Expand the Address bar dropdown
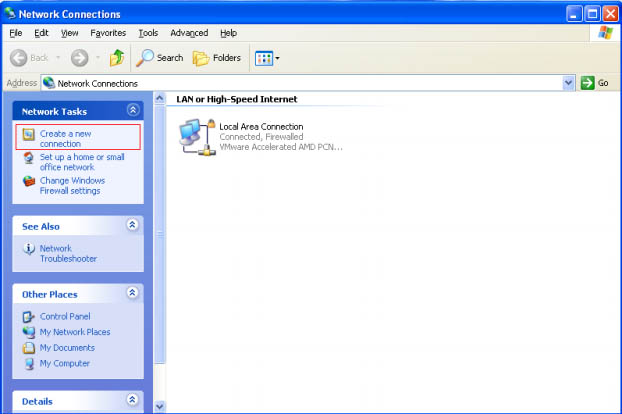 coord(568,83)
